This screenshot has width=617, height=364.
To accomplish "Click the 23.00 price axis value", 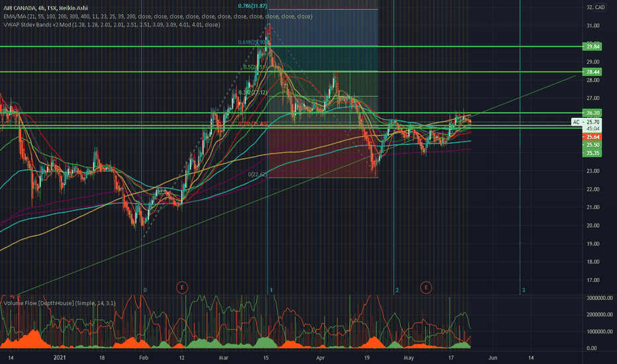I will 593,171.
